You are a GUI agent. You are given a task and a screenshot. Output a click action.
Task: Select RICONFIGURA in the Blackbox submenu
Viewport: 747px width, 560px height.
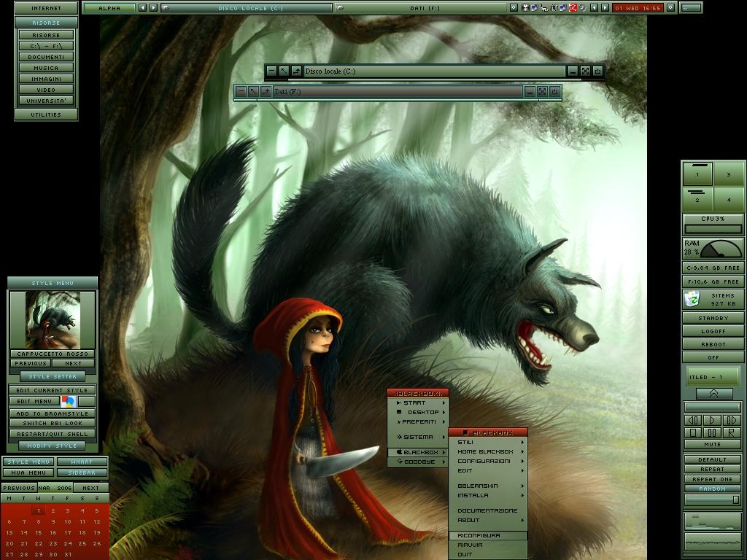(488, 536)
